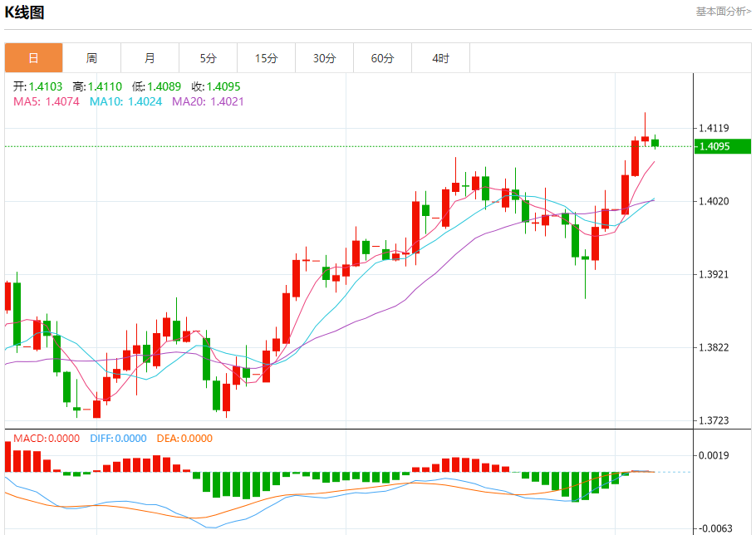Viewport: 756px width, 535px height.
Task: Switch to the 4时 four-hour tab
Action: coord(440,58)
